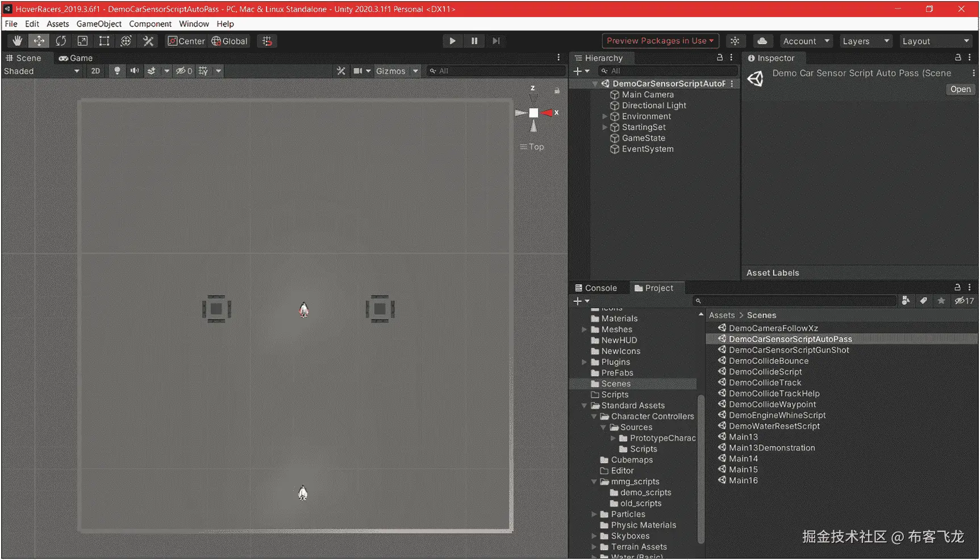Screen dimensions: 980x560
Task: Toggle hidden objects visibility in Scene view
Action: pyautogui.click(x=184, y=71)
